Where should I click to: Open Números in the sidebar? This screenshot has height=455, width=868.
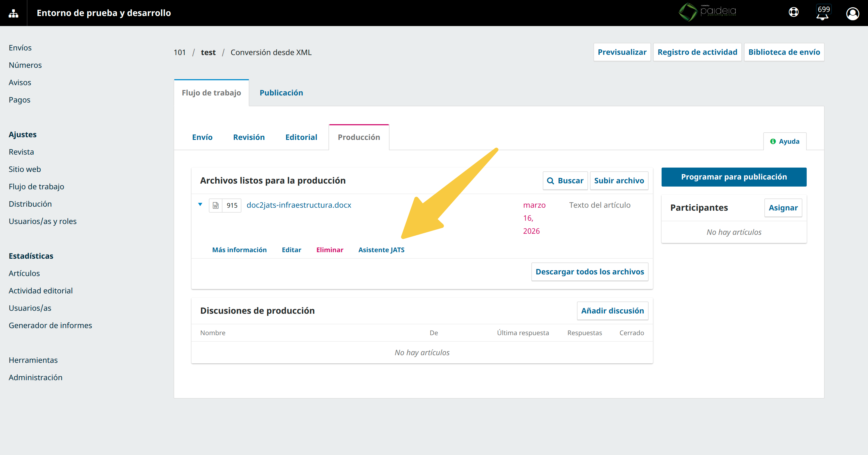pyautogui.click(x=25, y=65)
